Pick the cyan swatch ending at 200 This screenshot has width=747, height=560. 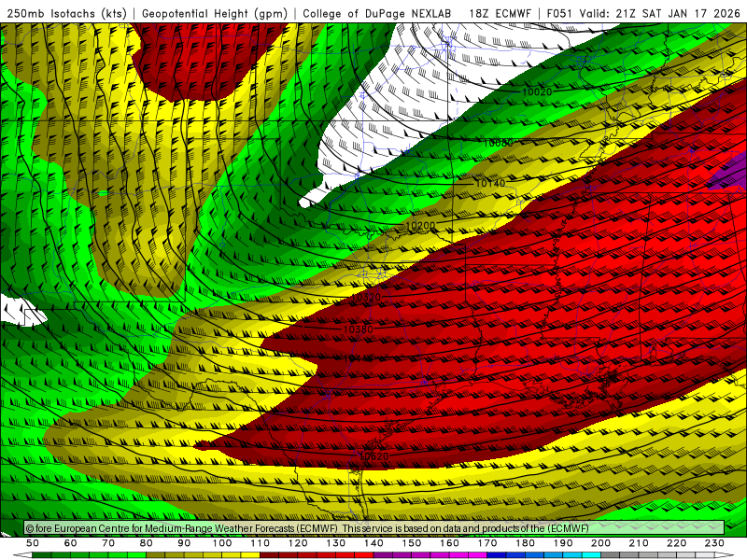point(592,555)
